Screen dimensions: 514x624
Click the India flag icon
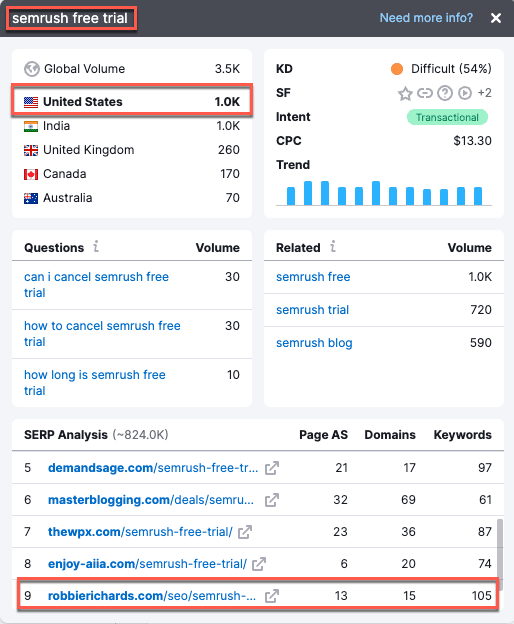(x=31, y=127)
